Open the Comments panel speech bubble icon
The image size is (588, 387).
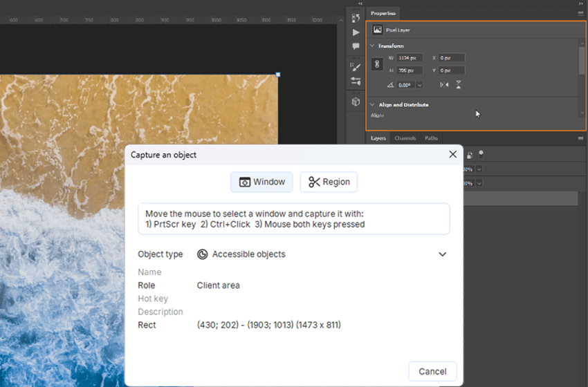click(356, 46)
